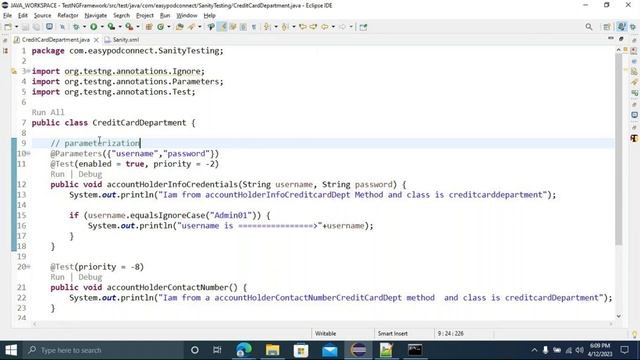Click the Windows Start button
Screen dimensions: 640x360
click(11, 350)
